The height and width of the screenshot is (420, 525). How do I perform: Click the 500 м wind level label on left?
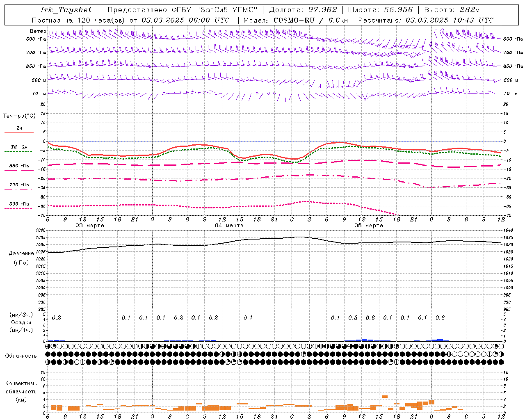(x=39, y=80)
